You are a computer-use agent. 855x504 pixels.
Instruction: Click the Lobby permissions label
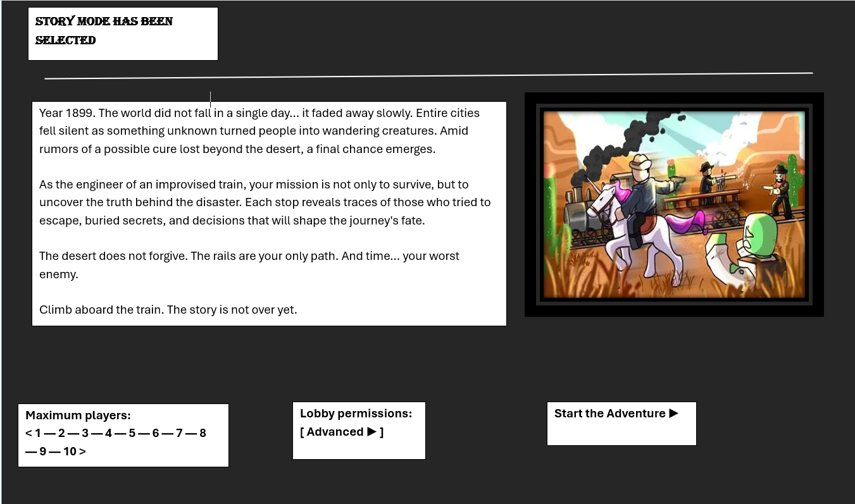point(356,414)
